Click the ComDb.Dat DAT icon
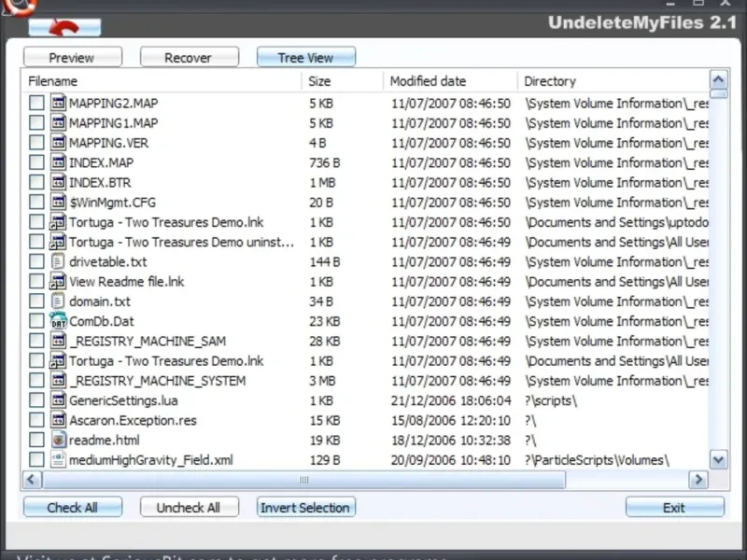 click(x=58, y=321)
